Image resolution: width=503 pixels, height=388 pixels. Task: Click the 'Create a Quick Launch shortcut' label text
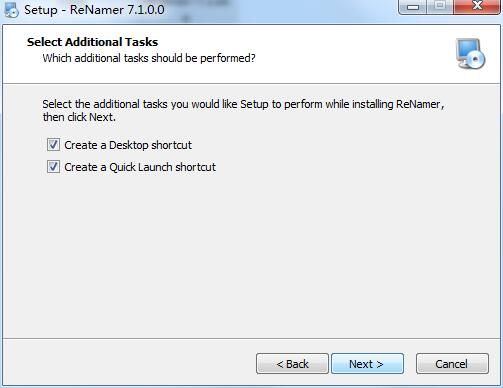(x=140, y=167)
